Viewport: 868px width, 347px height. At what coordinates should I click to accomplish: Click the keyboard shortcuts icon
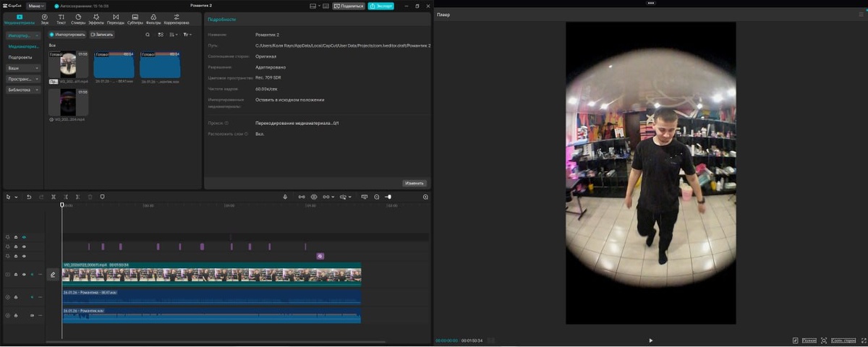pyautogui.click(x=326, y=6)
